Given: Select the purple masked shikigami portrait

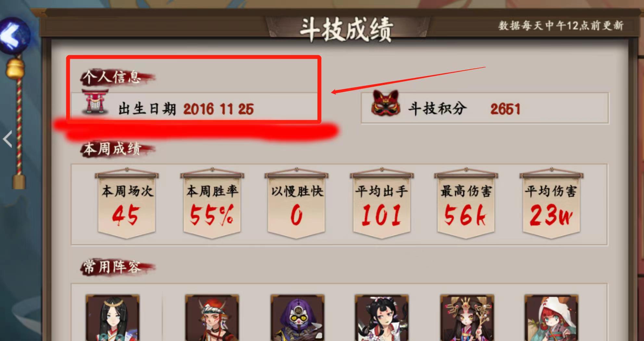Looking at the screenshot, I should pyautogui.click(x=297, y=318).
